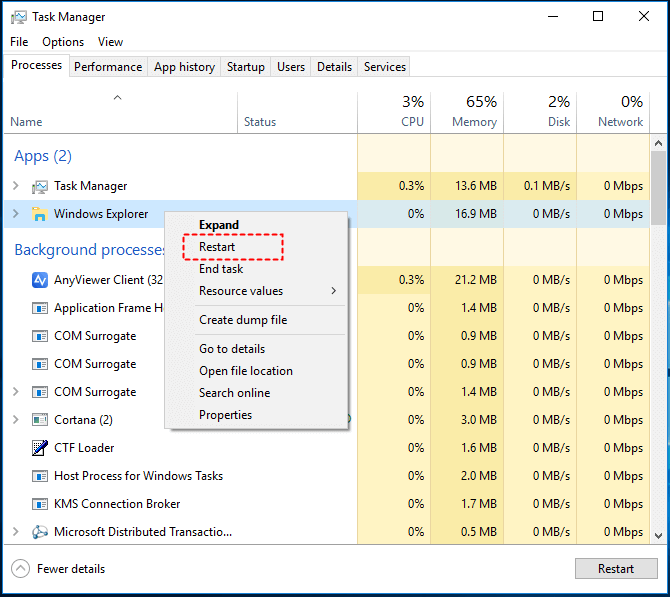This screenshot has height=597, width=670.
Task: Select End task in context menu
Action: 221,269
